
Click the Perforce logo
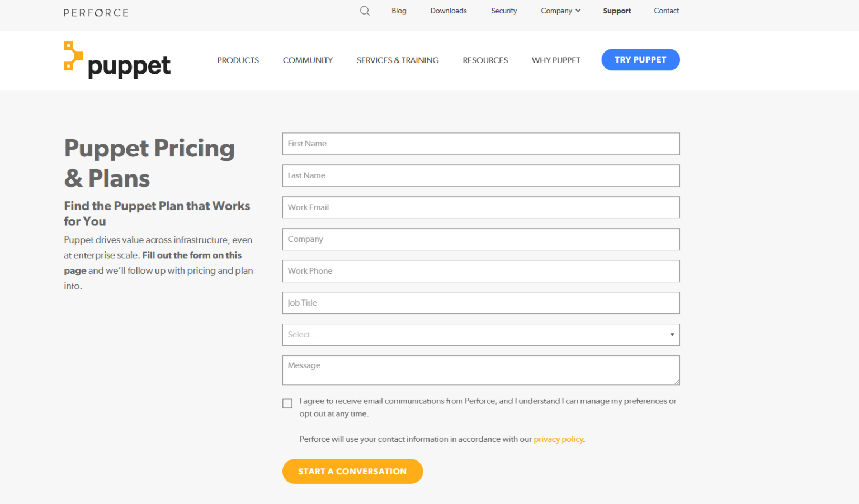click(x=96, y=12)
